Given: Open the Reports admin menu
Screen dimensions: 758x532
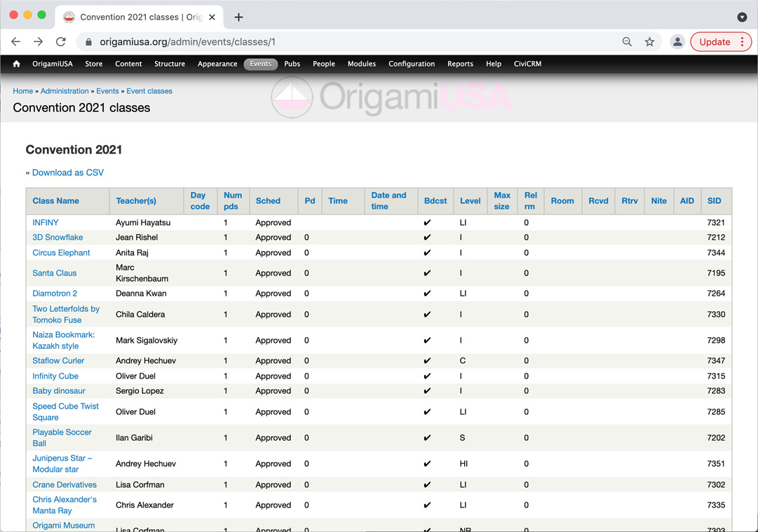Looking at the screenshot, I should (x=460, y=64).
